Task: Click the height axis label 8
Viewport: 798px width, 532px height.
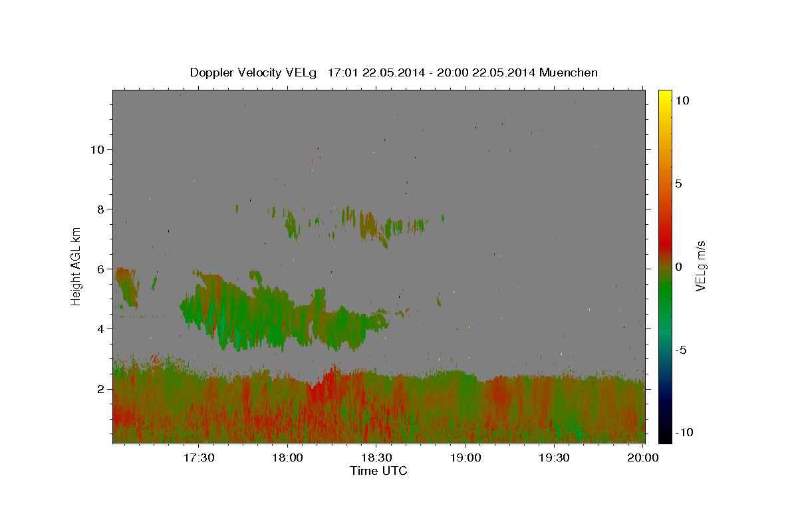Action: 100,209
